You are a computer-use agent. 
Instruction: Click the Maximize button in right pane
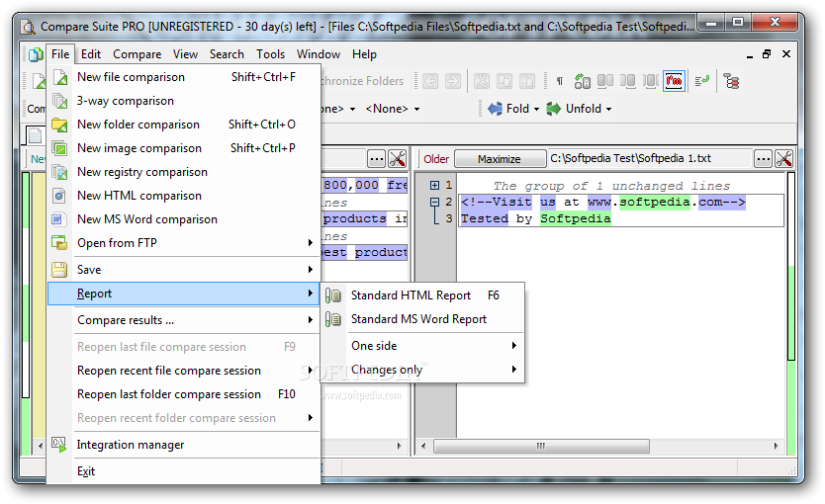[x=500, y=159]
